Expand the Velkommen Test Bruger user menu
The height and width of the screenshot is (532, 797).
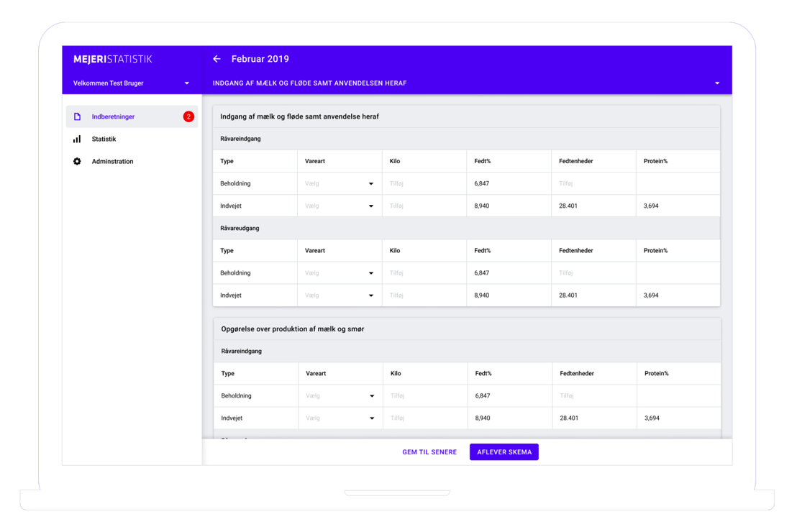pos(132,83)
